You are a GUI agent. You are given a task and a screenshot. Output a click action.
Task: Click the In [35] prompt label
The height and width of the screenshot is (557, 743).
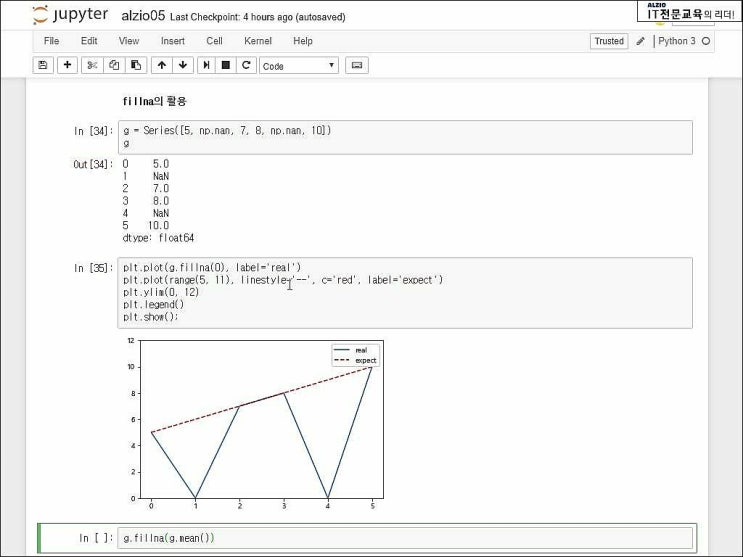coord(94,268)
